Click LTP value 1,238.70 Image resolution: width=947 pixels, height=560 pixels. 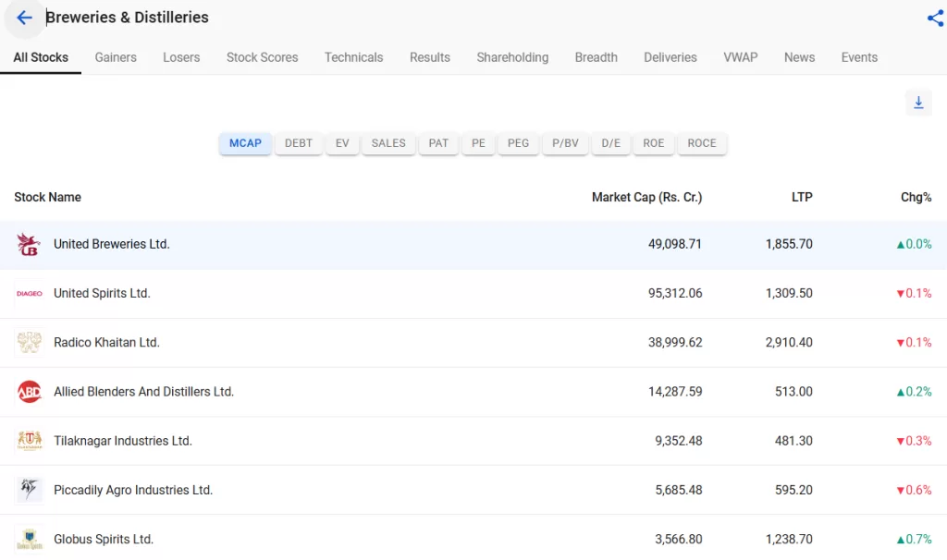click(789, 539)
